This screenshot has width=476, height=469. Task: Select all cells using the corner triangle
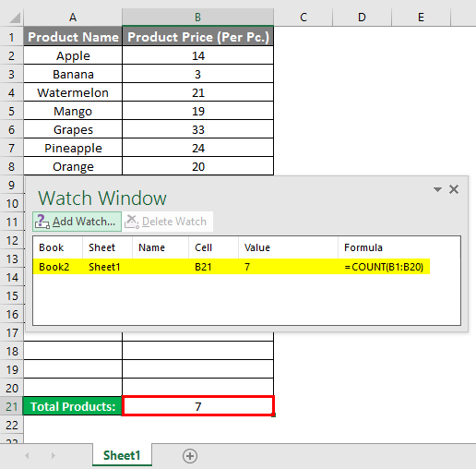(14, 18)
